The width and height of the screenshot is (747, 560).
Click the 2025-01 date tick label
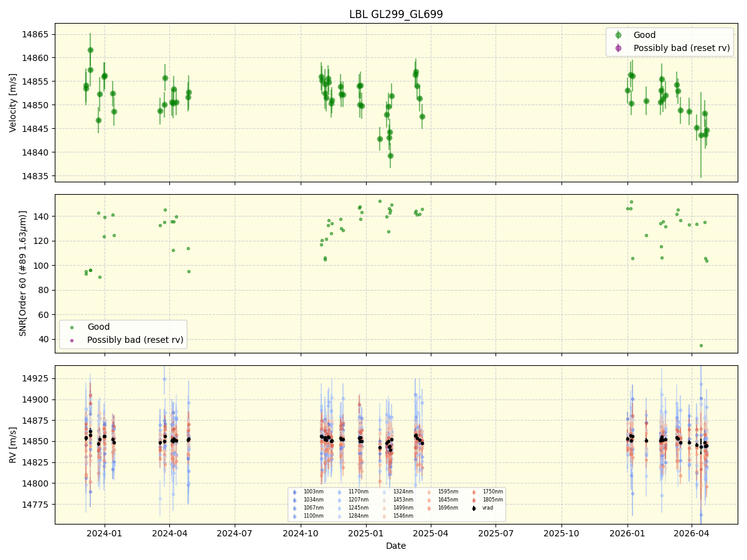[366, 533]
